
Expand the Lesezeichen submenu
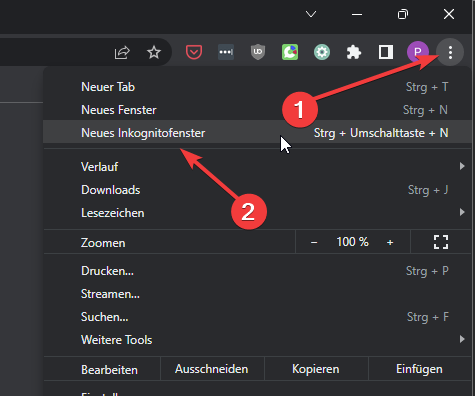click(257, 213)
